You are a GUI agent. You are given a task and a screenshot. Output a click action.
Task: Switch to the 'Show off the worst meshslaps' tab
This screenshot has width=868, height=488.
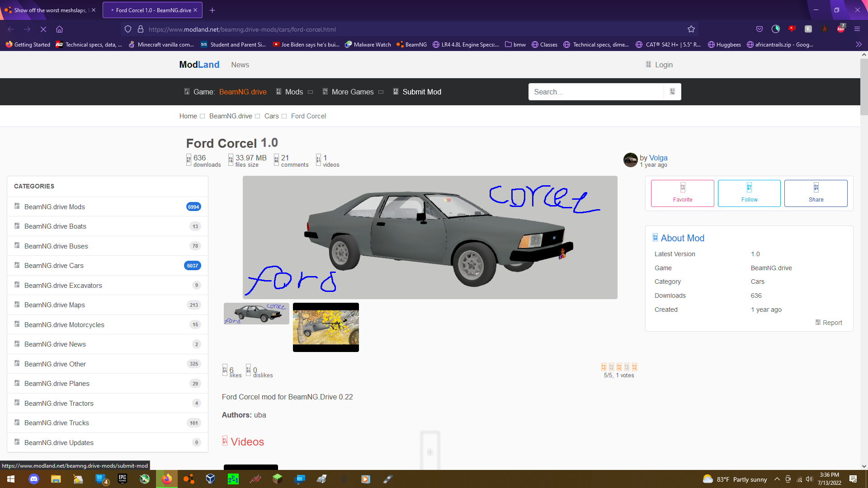point(50,10)
